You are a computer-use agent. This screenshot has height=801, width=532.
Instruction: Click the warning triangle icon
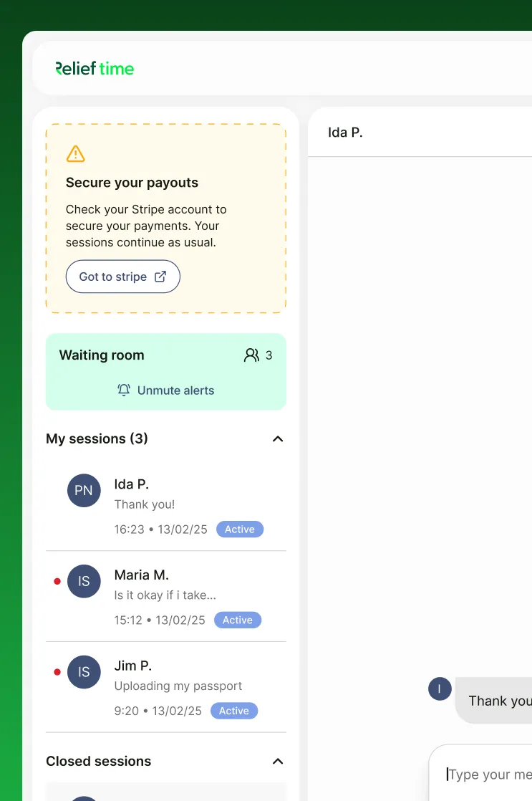pos(76,154)
